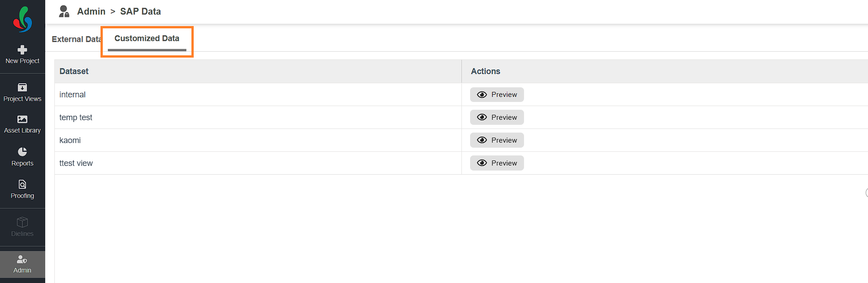868x283 pixels.
Task: Select the internal dataset row name
Action: click(x=72, y=95)
